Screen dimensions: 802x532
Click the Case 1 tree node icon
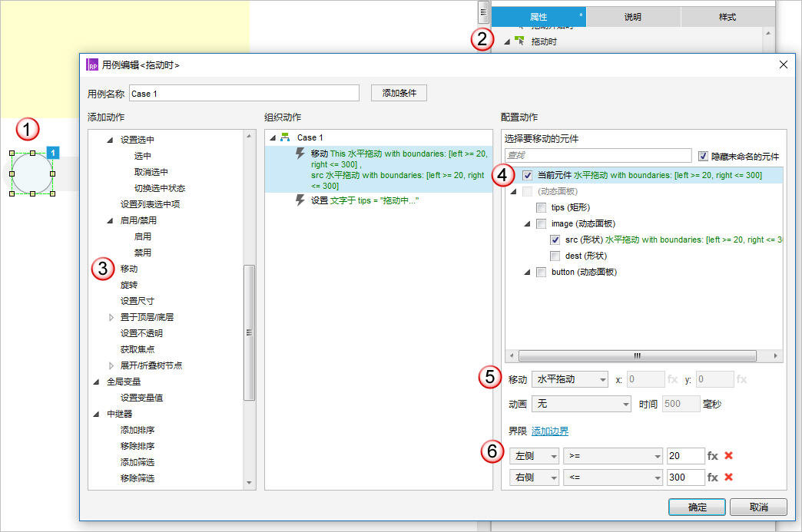(286, 137)
